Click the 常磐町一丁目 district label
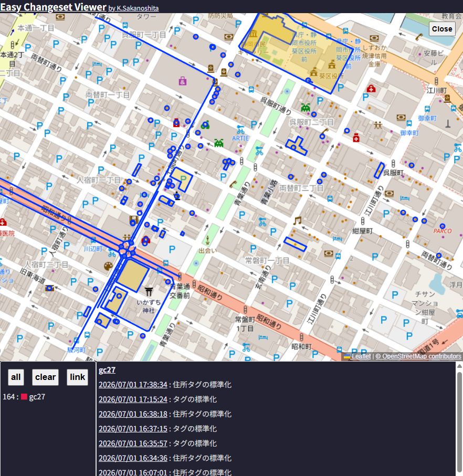463x476 pixels. [267, 260]
